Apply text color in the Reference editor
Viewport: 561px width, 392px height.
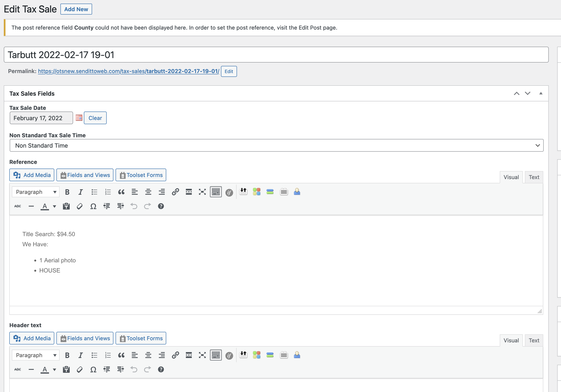(45, 206)
